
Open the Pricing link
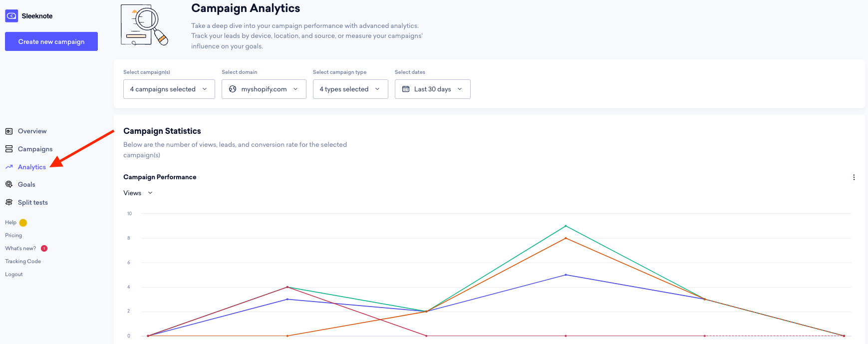[13, 235]
